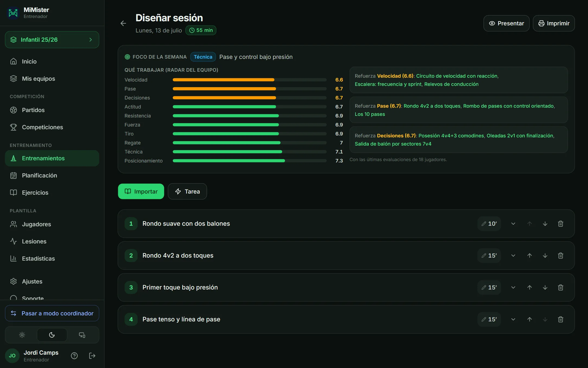Delete Rondo 4v2 a dos toques
588x368 pixels.
click(x=561, y=256)
